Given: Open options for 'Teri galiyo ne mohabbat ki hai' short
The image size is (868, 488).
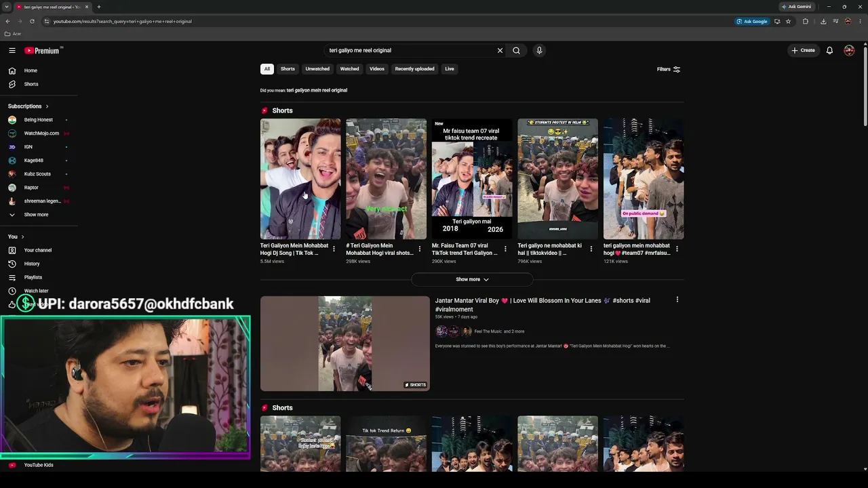Looking at the screenshot, I should tap(591, 249).
